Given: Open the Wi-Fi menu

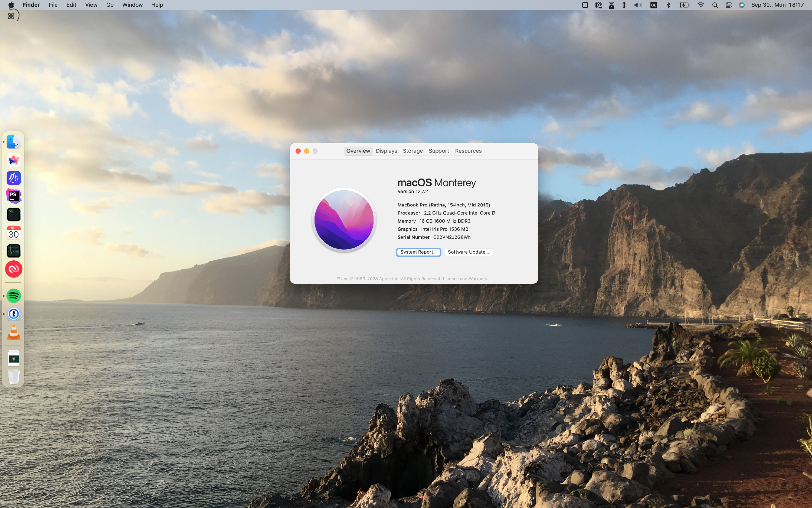Looking at the screenshot, I should click(700, 5).
